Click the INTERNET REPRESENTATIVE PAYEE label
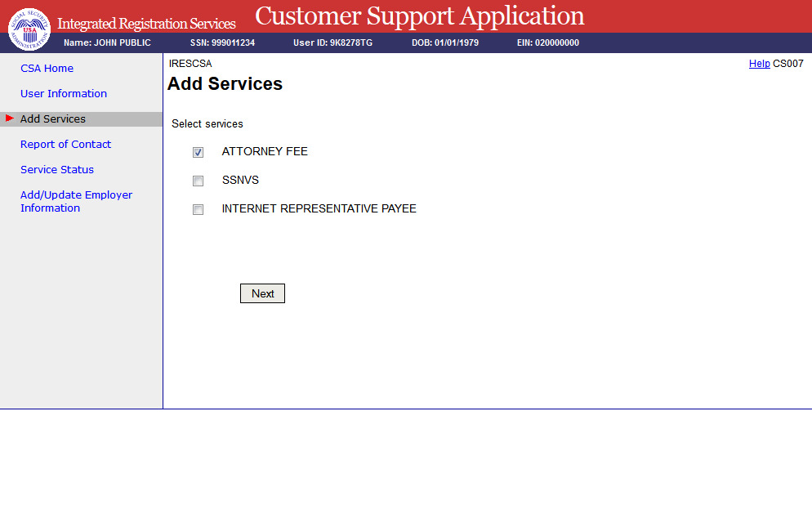812x523 pixels. pyautogui.click(x=319, y=209)
